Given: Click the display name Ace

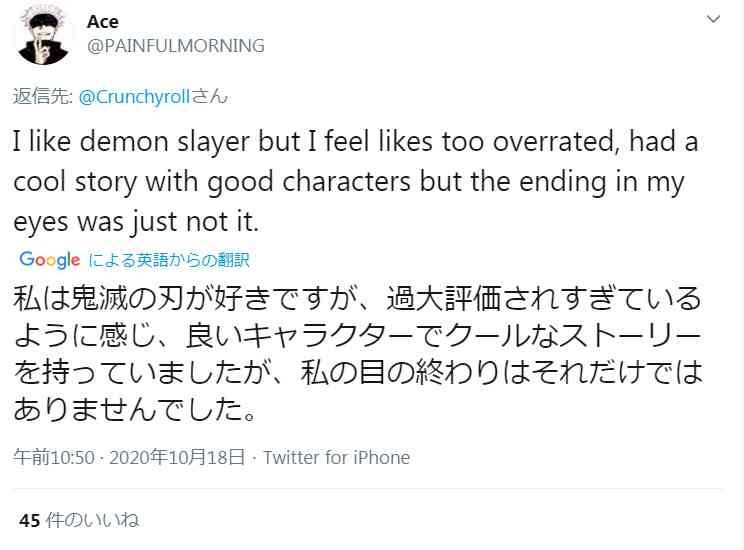Looking at the screenshot, I should (x=103, y=22).
